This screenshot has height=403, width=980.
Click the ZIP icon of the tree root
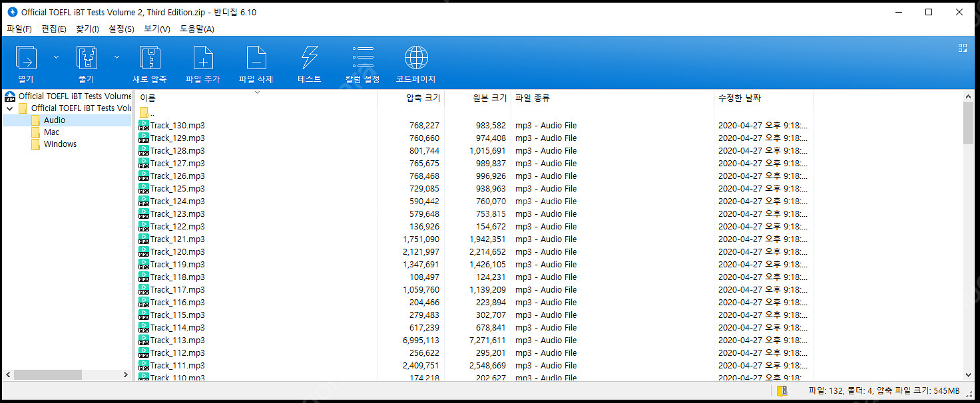(x=10, y=96)
